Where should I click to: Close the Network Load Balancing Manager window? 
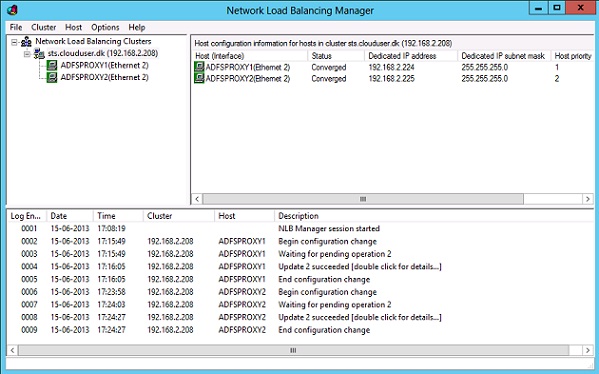581,8
